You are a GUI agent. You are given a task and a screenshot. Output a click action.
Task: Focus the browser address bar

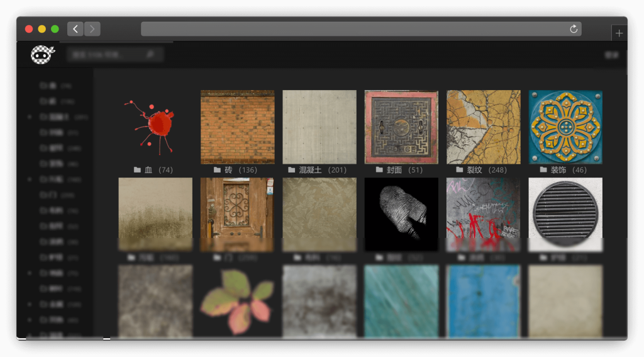[x=352, y=29]
